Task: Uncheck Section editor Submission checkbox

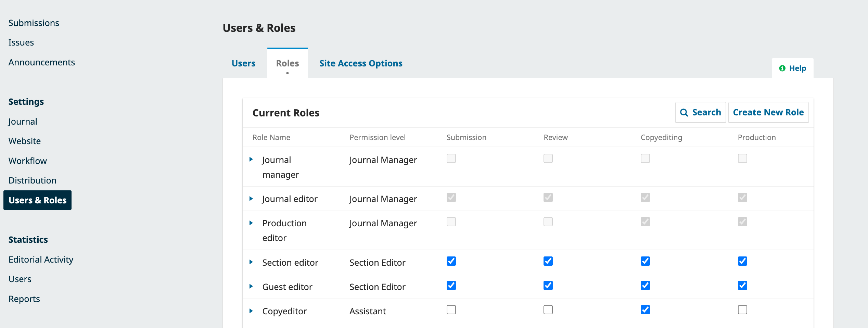Action: pos(451,261)
